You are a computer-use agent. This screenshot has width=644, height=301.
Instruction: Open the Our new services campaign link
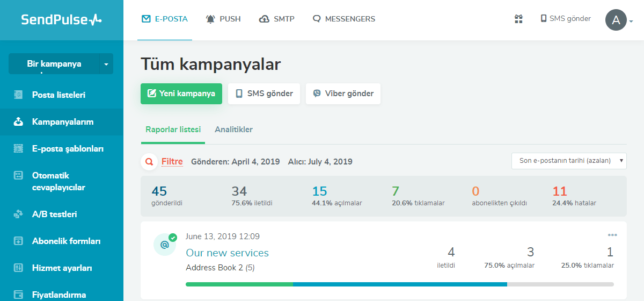(227, 253)
